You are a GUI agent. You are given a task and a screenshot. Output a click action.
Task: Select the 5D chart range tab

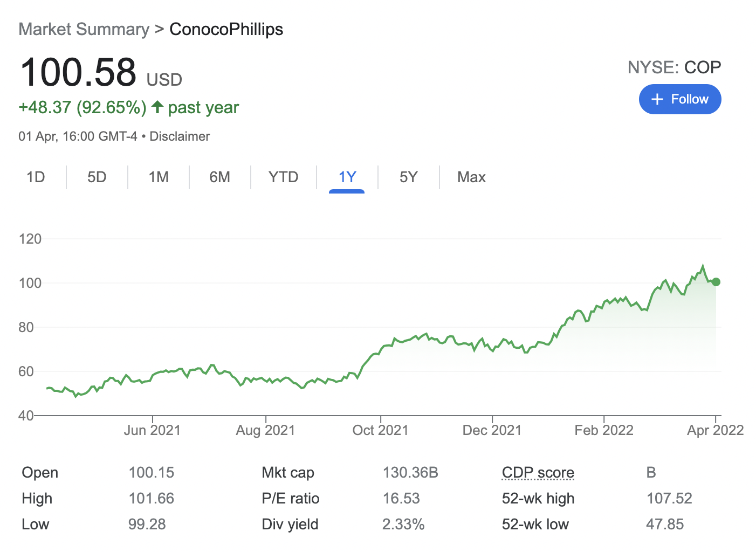pyautogui.click(x=97, y=177)
